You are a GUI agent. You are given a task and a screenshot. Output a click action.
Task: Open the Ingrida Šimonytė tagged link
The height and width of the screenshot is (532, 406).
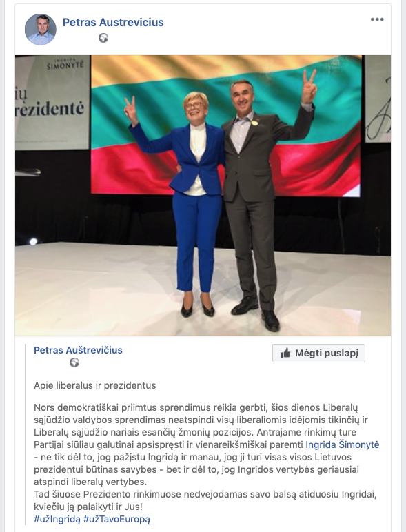click(342, 444)
